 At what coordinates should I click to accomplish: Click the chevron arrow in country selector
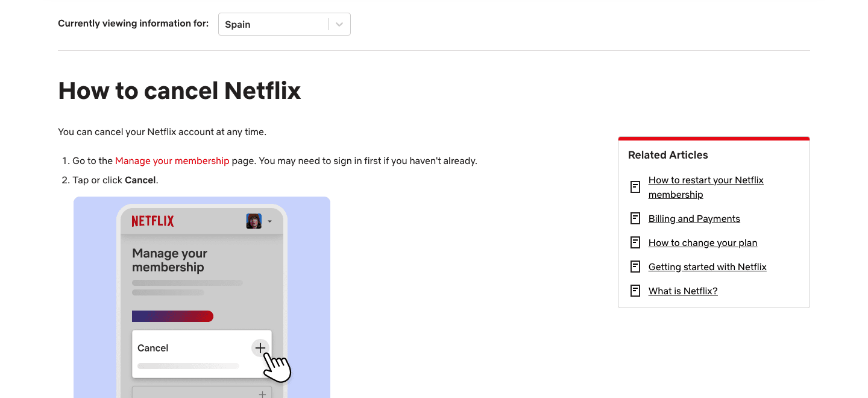(339, 25)
